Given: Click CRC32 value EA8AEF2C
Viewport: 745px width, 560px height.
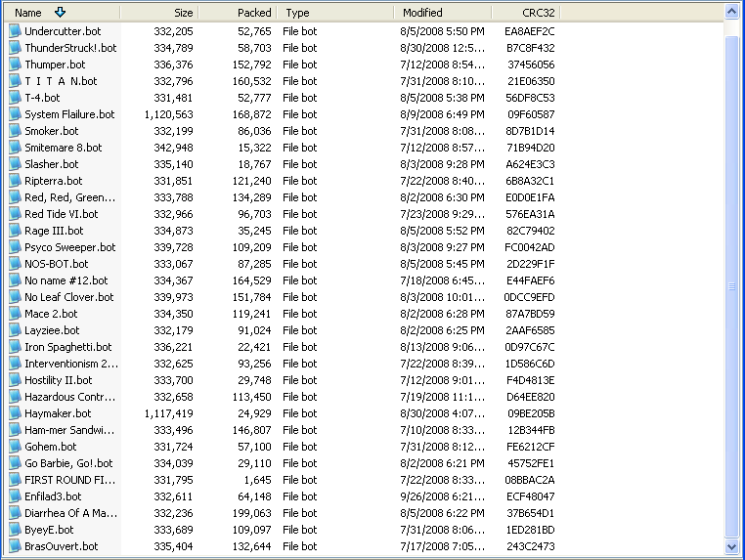Looking at the screenshot, I should (x=529, y=31).
